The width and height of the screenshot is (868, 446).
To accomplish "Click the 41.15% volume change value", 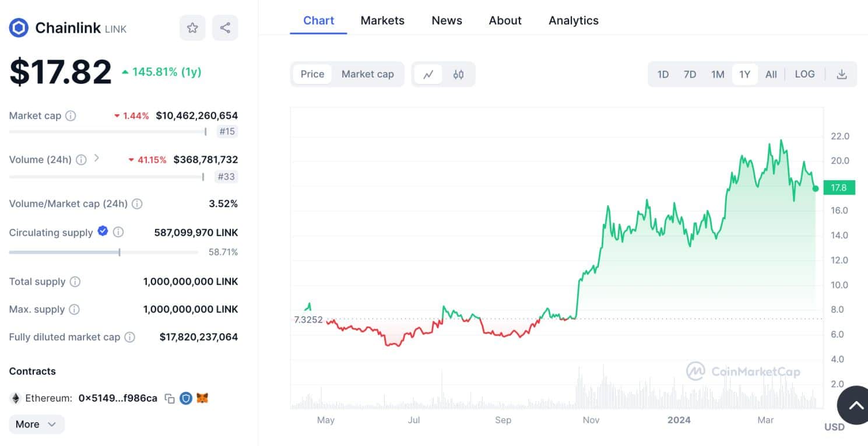I will point(147,159).
